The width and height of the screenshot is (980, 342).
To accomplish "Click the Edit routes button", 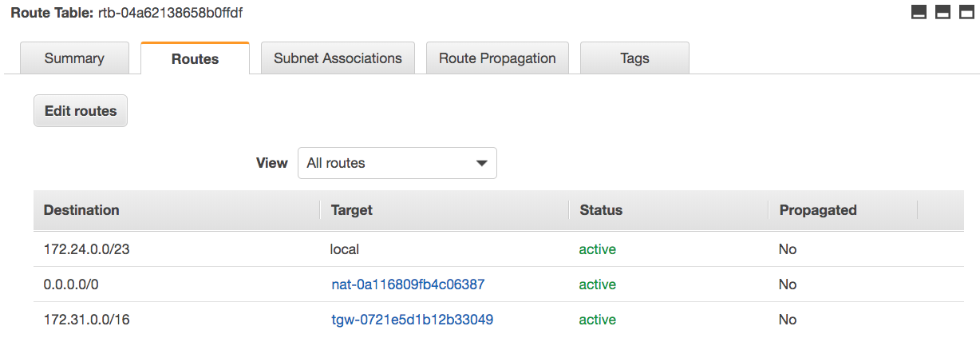I will point(81,111).
